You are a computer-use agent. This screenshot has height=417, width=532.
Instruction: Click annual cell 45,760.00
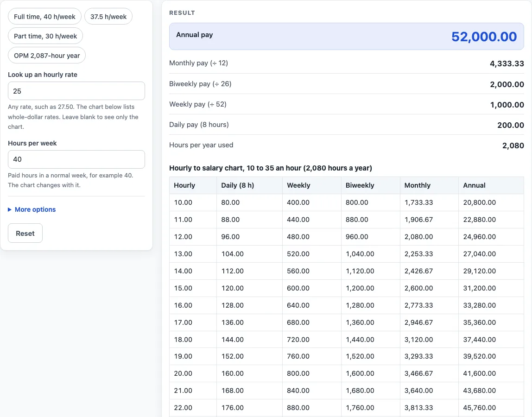point(491,408)
